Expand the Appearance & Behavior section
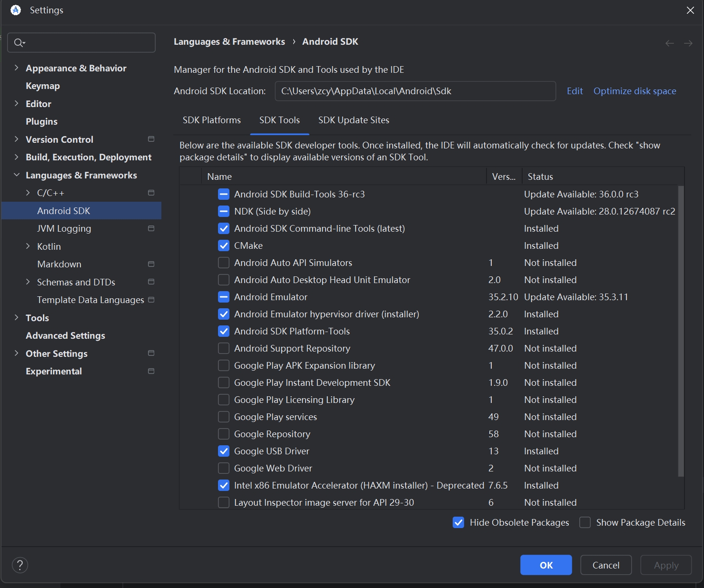704x588 pixels. (16, 68)
